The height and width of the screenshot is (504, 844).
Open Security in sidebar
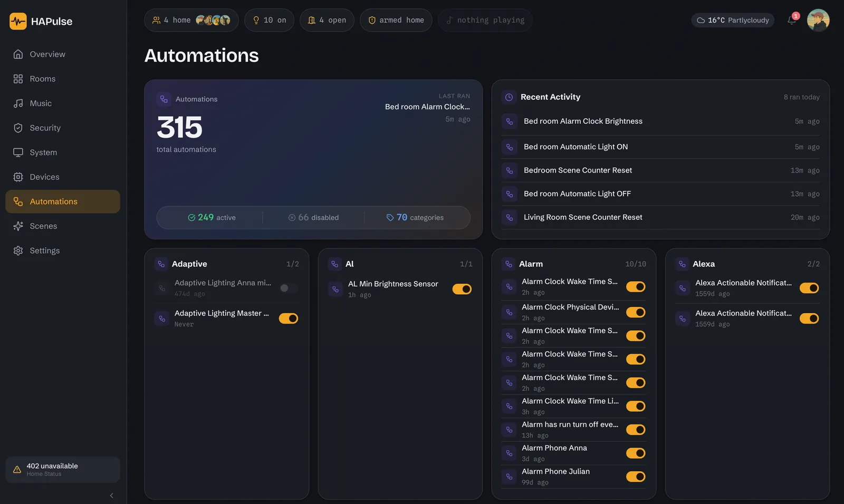(x=63, y=128)
